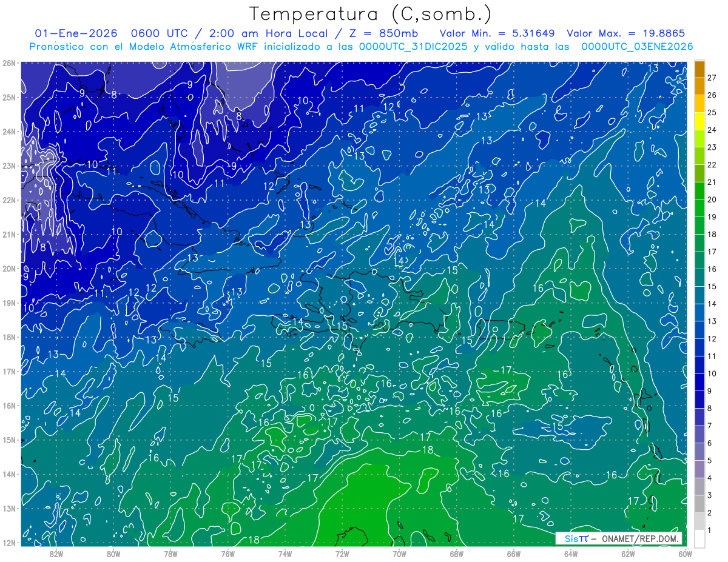Click longitude axis label "68W"

point(456,554)
